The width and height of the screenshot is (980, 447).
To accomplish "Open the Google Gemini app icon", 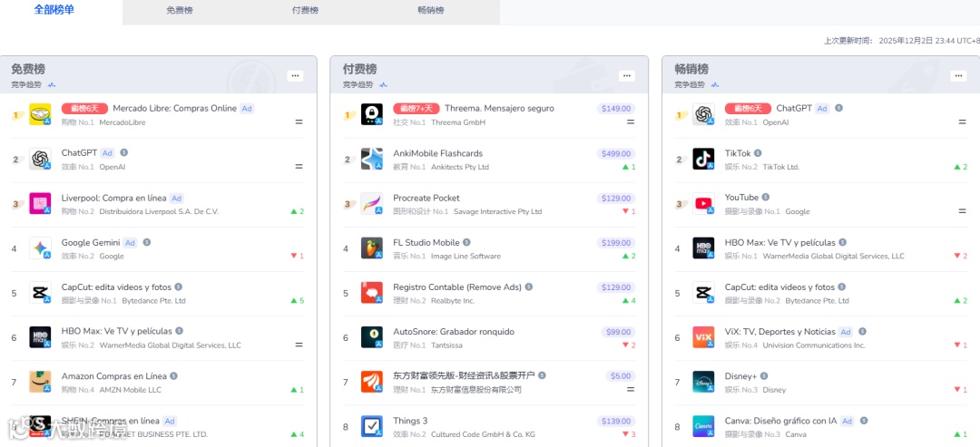I will 40,248.
